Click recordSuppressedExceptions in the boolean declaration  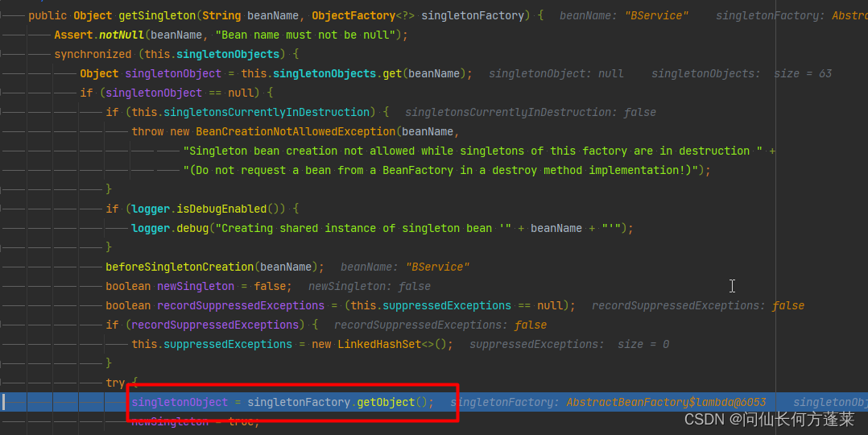point(241,306)
